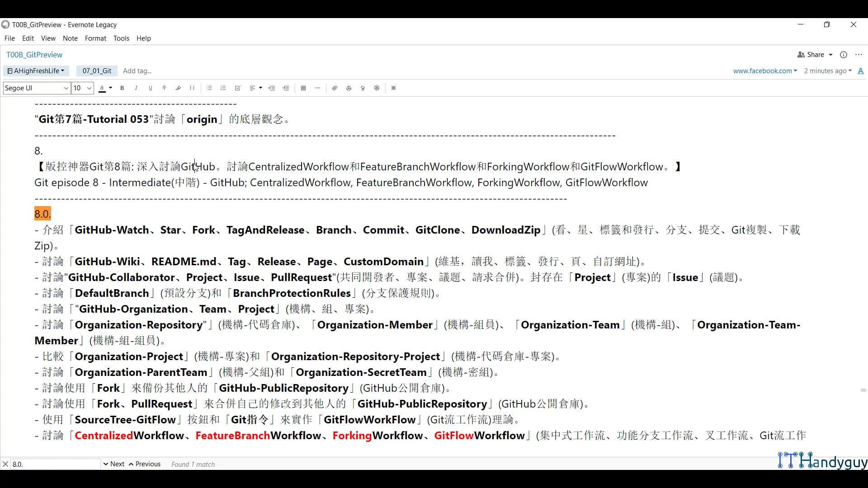Apply italic formatting
Screen dimensions: 868x488
pos(136,88)
